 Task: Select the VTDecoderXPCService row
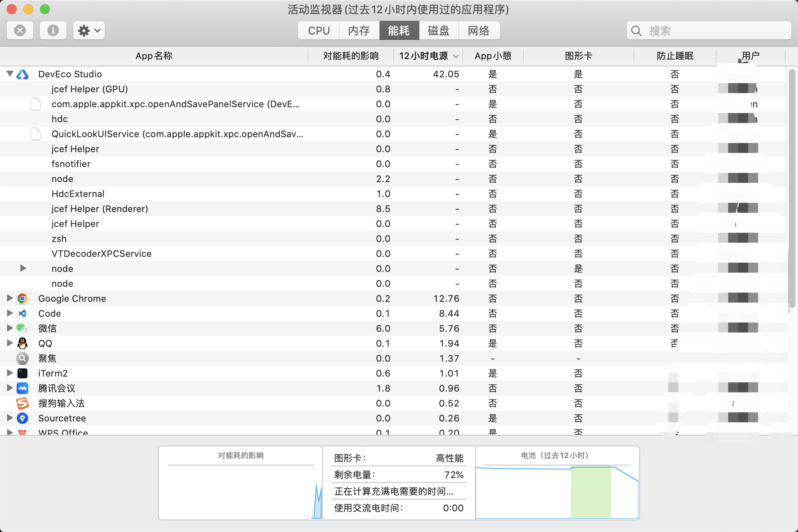[393, 254]
